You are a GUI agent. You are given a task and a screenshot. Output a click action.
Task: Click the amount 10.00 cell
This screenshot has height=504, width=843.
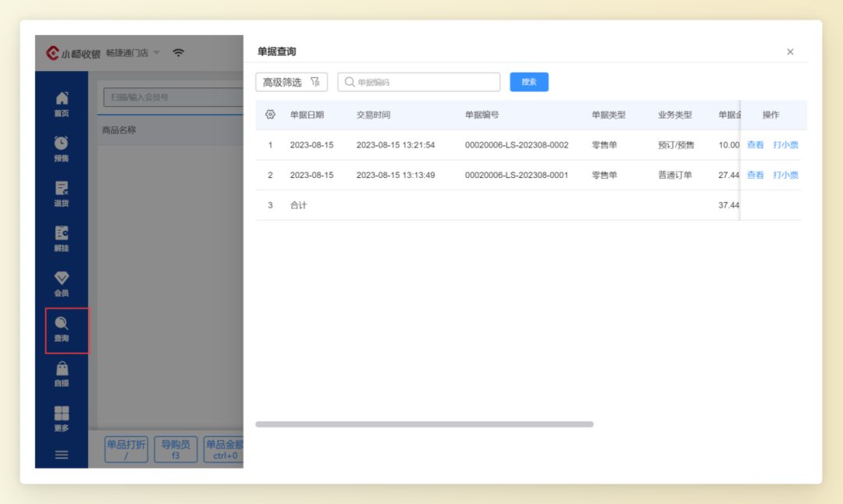pos(728,145)
